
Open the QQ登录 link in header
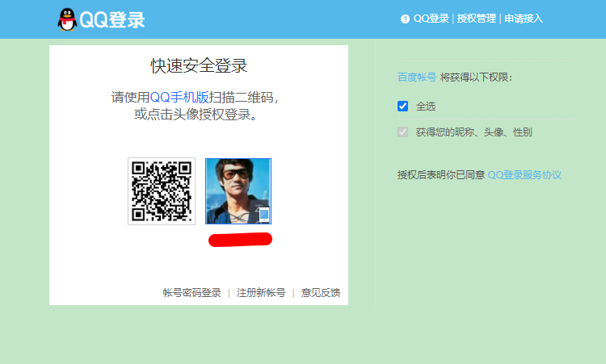click(x=431, y=19)
